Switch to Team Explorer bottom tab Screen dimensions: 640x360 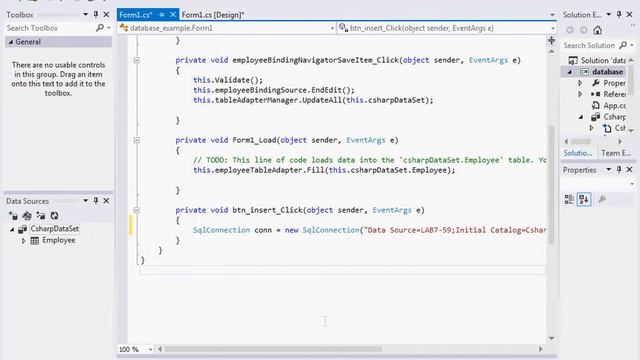tap(616, 153)
